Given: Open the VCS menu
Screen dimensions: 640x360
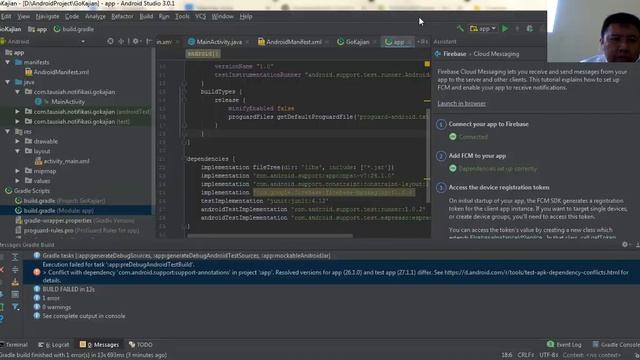Looking at the screenshot, I should (200, 16).
